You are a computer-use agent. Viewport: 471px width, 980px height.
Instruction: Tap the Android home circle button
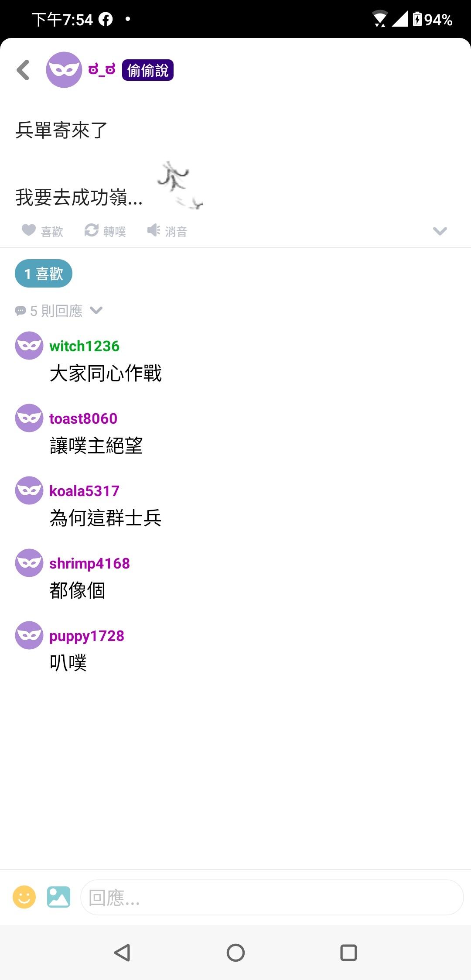(x=235, y=953)
